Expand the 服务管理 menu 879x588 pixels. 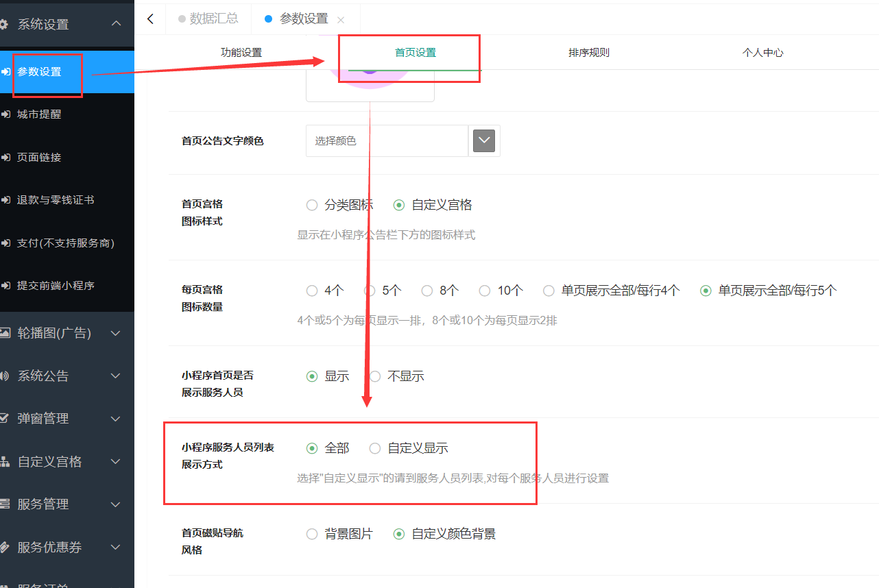click(x=115, y=504)
